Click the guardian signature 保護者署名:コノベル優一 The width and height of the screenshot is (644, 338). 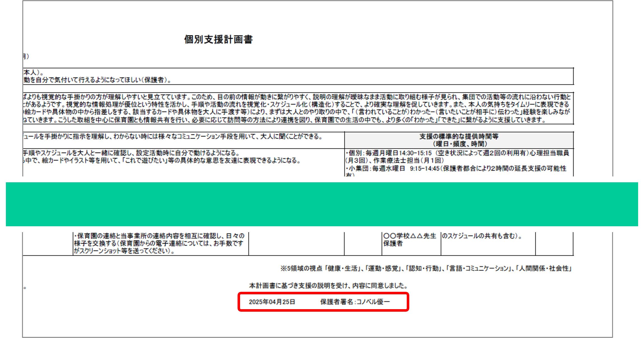(x=355, y=302)
